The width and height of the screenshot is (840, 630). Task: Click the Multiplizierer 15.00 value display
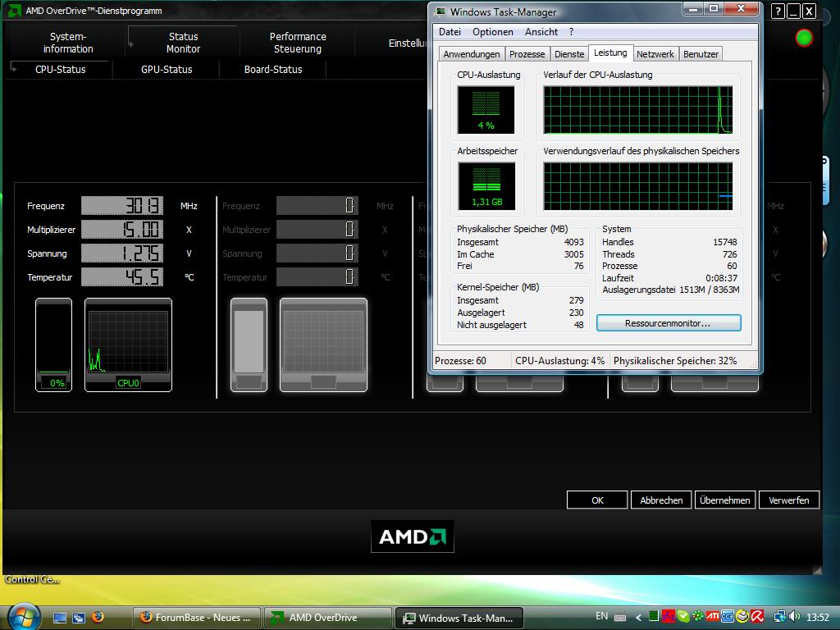pyautogui.click(x=122, y=230)
